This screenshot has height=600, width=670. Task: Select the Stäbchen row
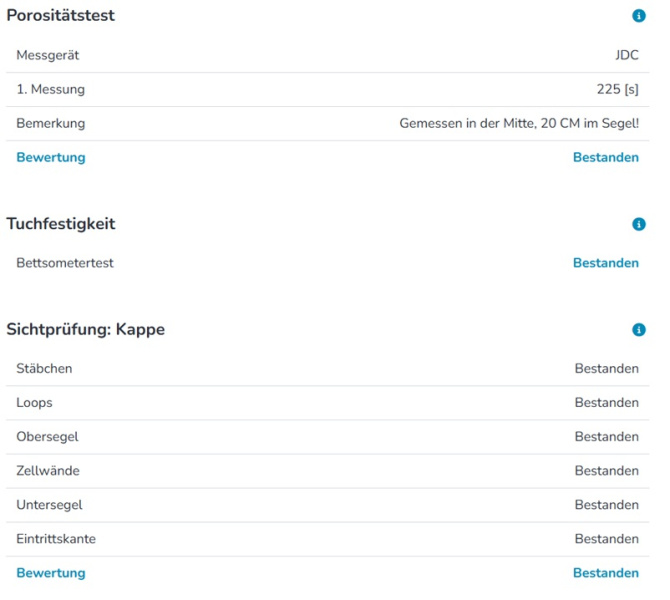(44, 369)
